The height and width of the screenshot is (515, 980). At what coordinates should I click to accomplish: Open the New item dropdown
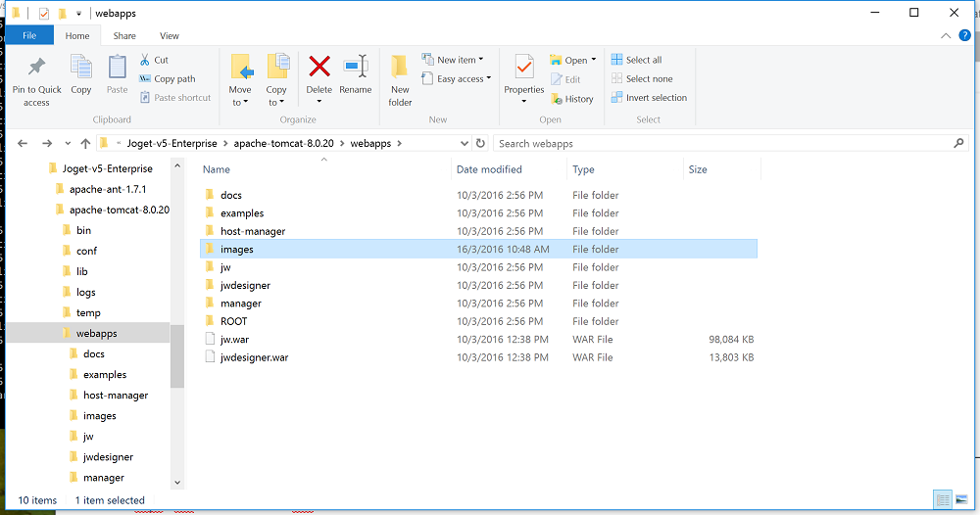point(452,60)
